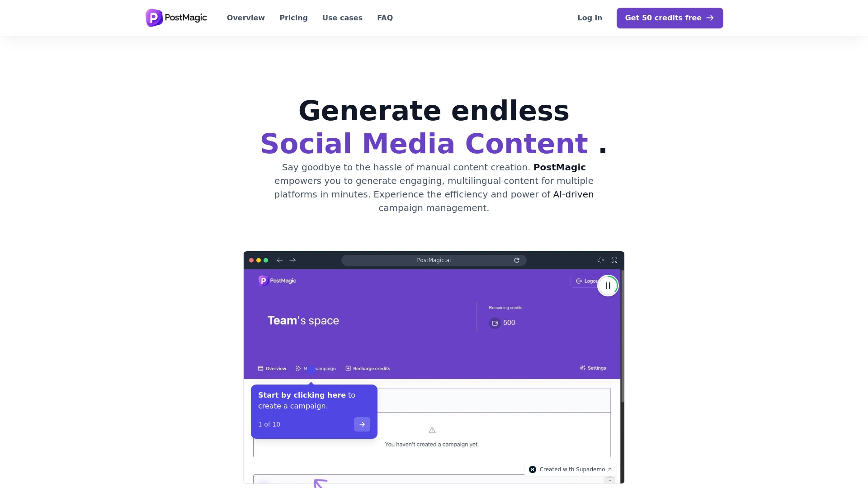Expand the Use cases dropdown
This screenshot has width=868, height=488.
coord(342,18)
